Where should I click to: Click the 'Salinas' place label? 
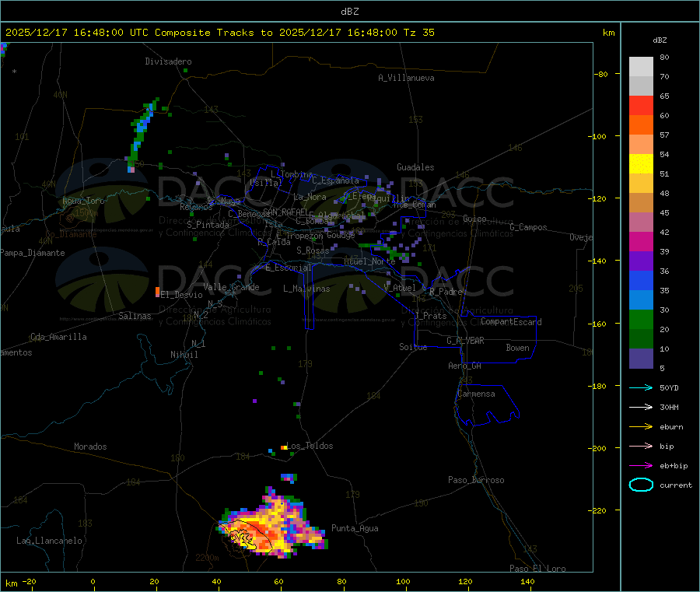[x=135, y=316]
